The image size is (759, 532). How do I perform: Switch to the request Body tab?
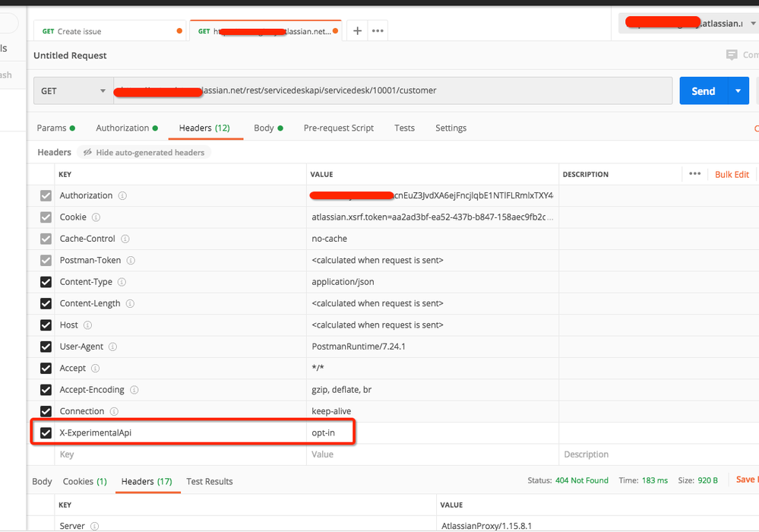(268, 128)
